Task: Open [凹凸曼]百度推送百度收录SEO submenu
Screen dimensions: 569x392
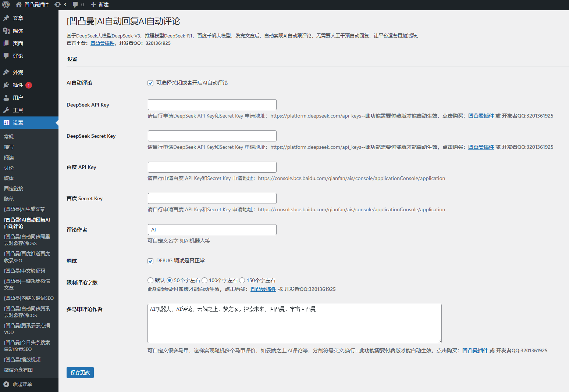Action: [27, 257]
